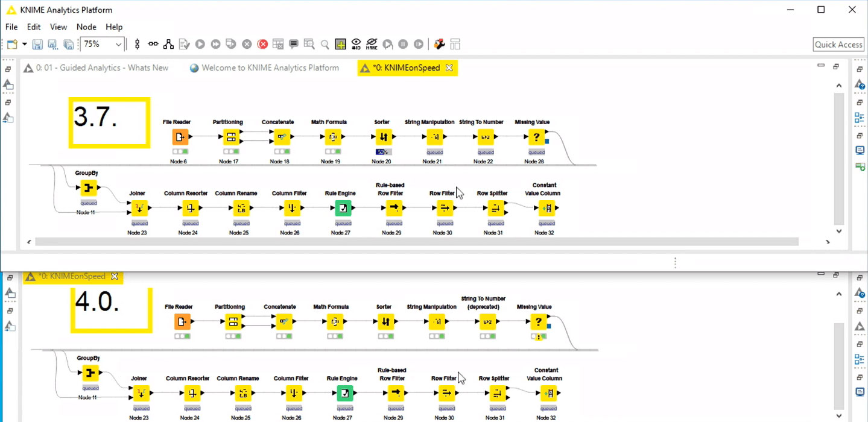
Task: Click the resume loop execution icon
Action: [x=418, y=44]
